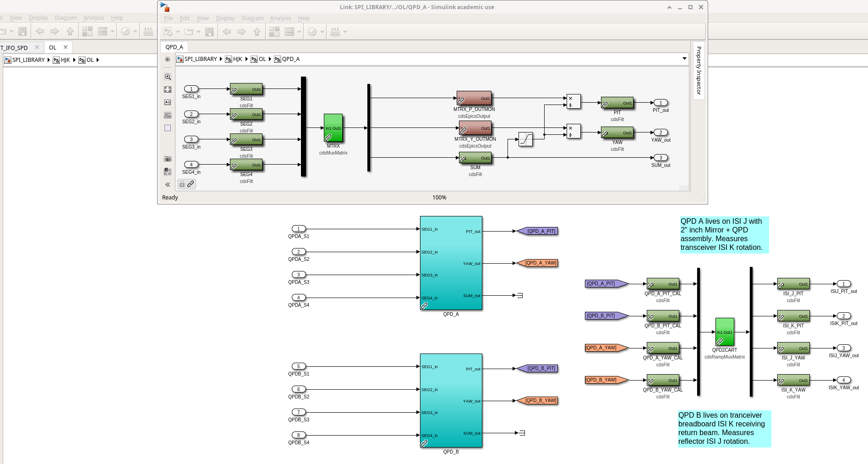Click Fit to View in the palette
Screen dimensions: 868x464
(168, 89)
